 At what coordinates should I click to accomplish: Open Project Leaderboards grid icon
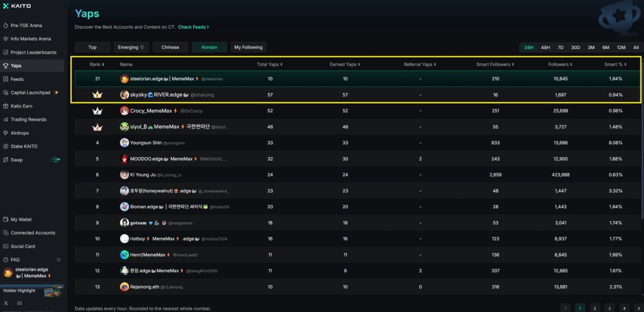[x=5, y=52]
